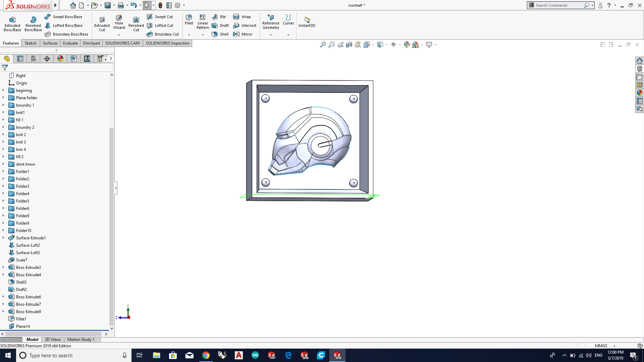Select the Extruded Boss/Base tool
The height and width of the screenshot is (362, 644).
(12, 23)
